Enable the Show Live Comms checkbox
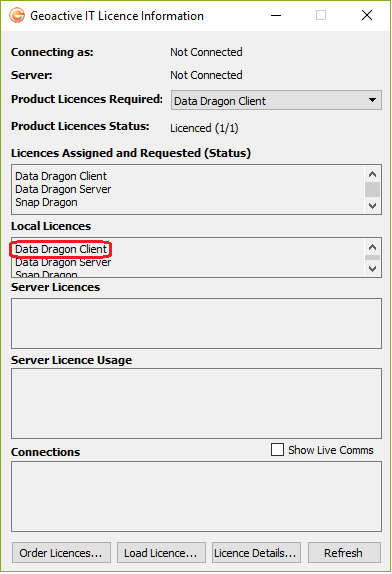 click(277, 450)
